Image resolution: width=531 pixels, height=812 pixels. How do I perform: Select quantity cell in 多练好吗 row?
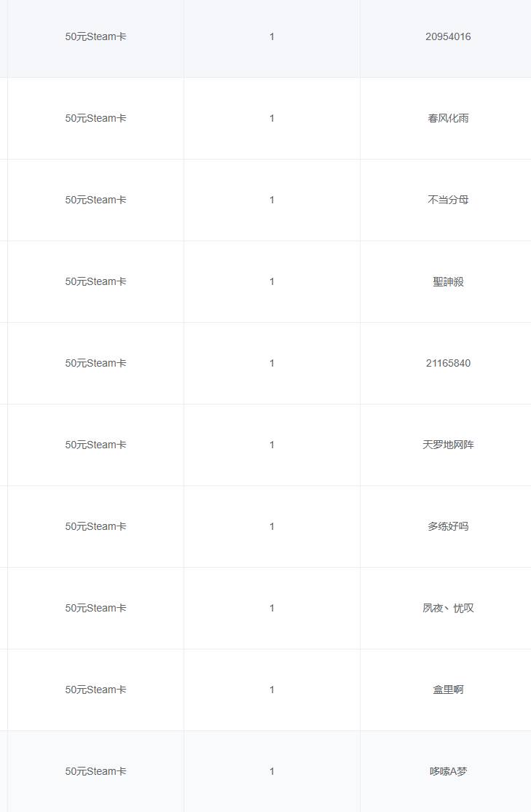(272, 526)
